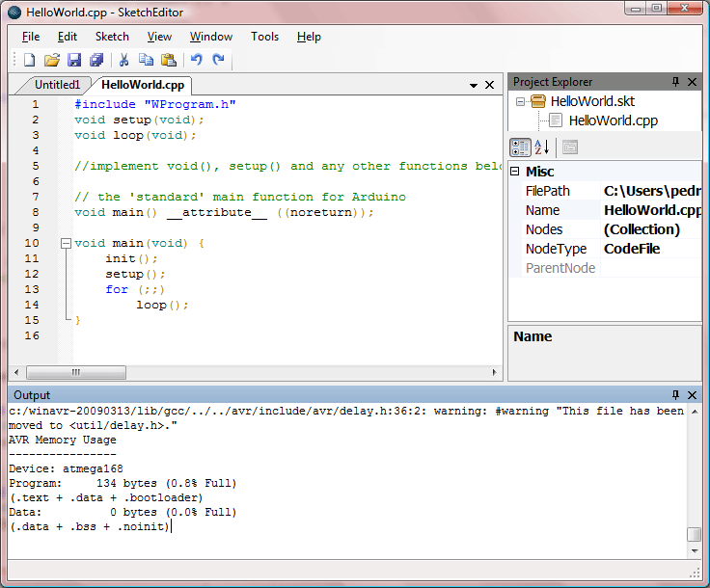Click the New file toolbar icon
Screen dimensions: 710x588
click(30, 60)
